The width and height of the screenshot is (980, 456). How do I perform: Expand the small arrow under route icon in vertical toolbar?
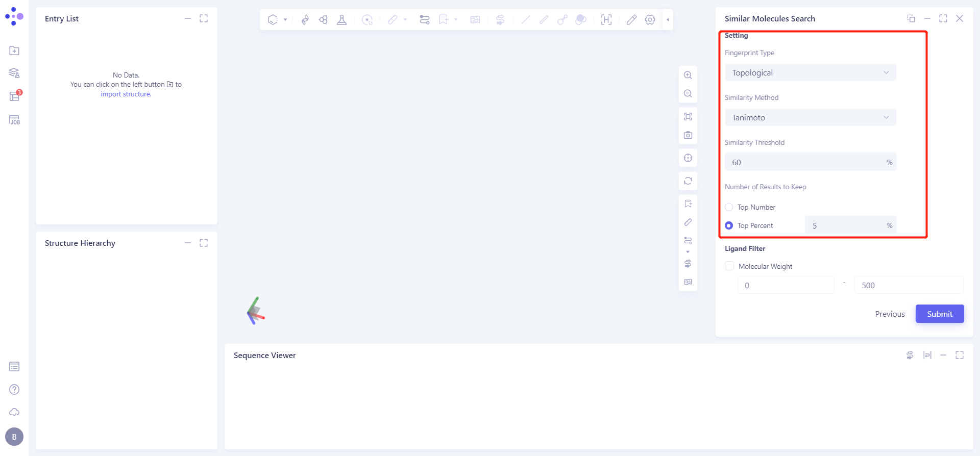click(688, 252)
